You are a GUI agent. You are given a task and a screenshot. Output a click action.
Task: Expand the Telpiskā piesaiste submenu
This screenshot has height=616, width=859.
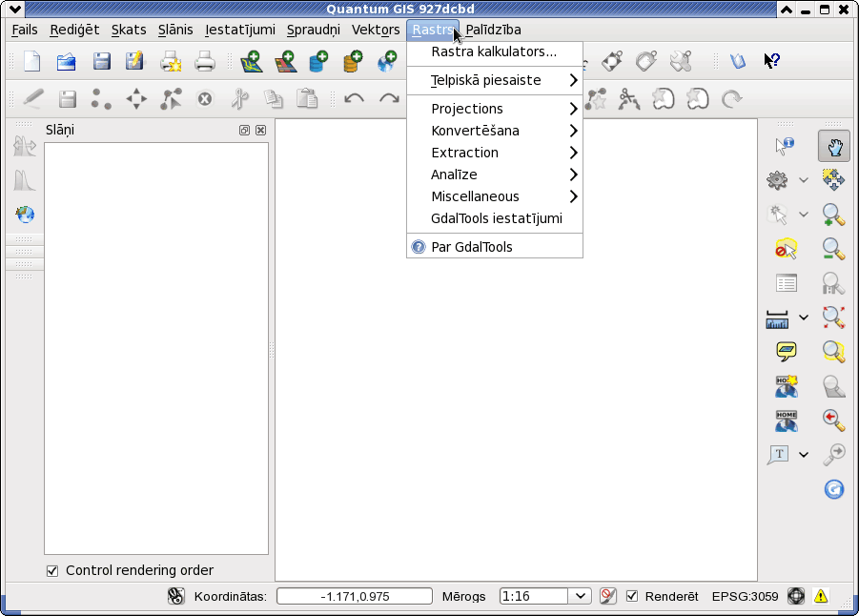[x=495, y=80]
